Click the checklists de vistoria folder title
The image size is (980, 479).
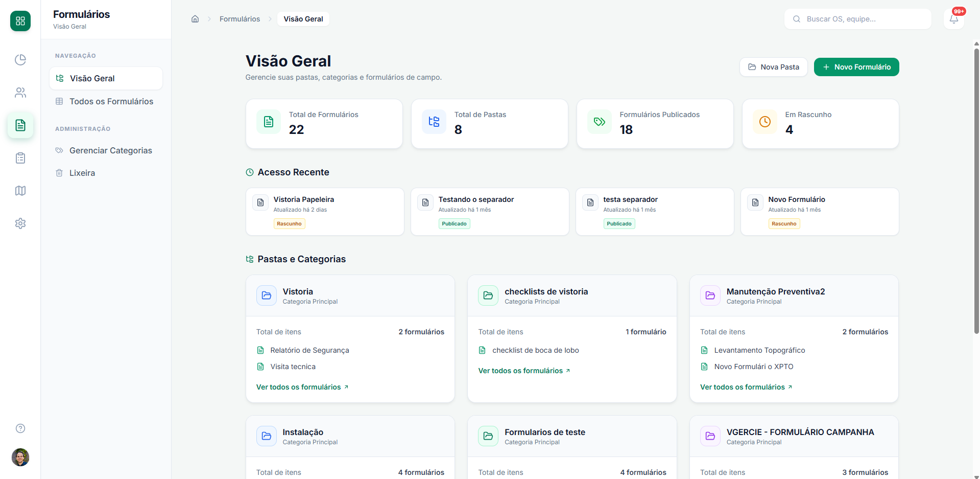click(546, 291)
